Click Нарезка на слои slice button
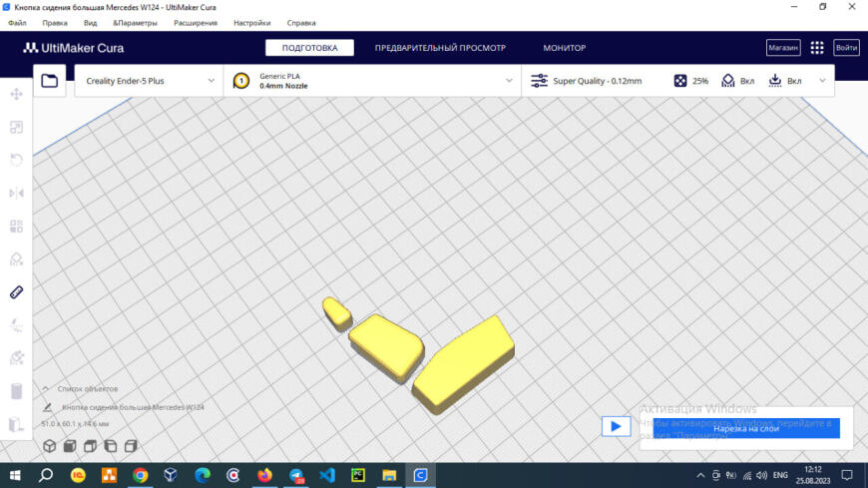Viewport: 868px width, 488px height. (x=746, y=428)
